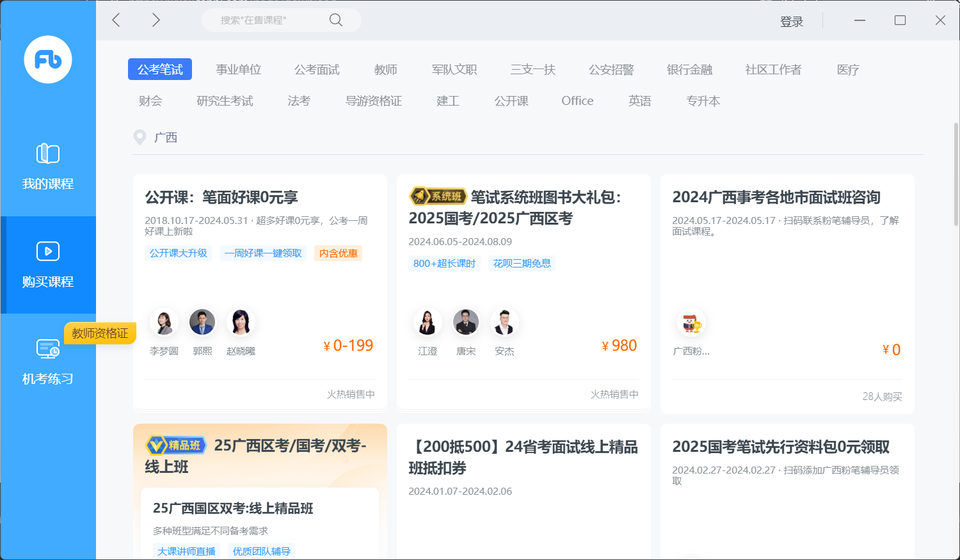Switch to the Office category tab
Screen dimensions: 960x560
pyautogui.click(x=577, y=101)
